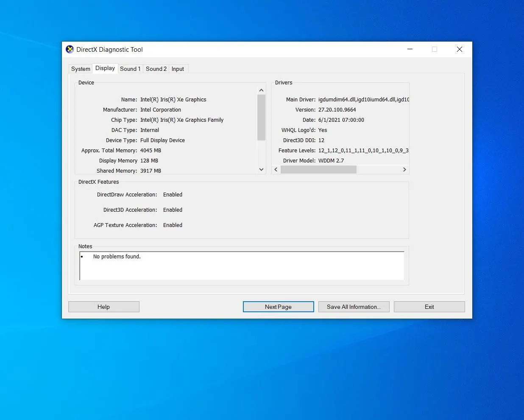Select the 'No problems found' note text

click(x=117, y=256)
